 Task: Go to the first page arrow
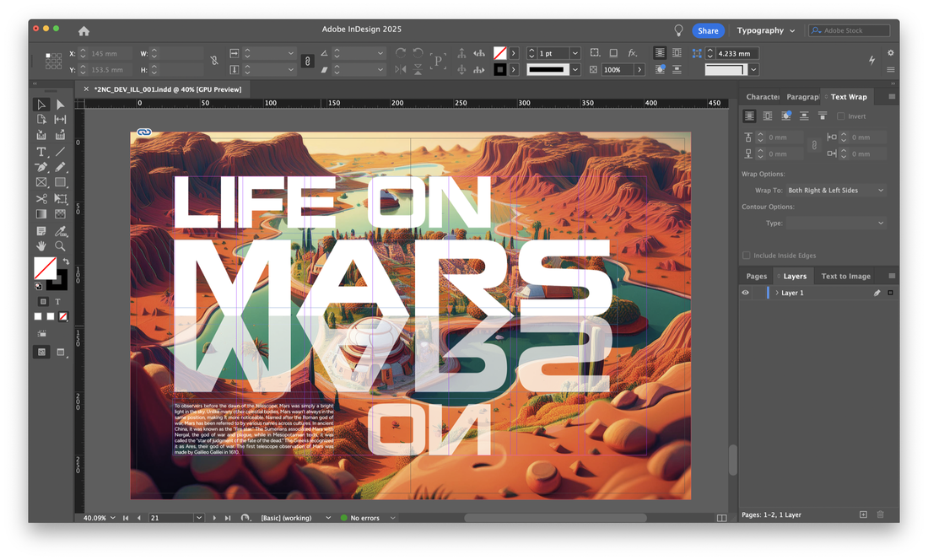[x=126, y=518]
